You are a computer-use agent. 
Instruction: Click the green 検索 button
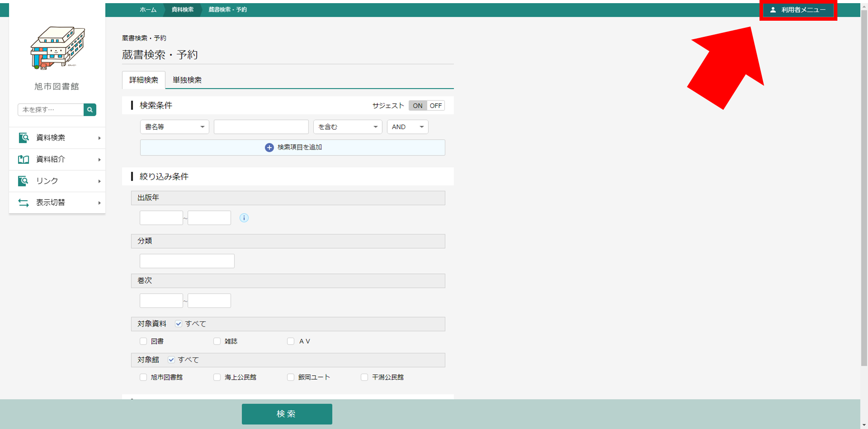[x=287, y=414]
